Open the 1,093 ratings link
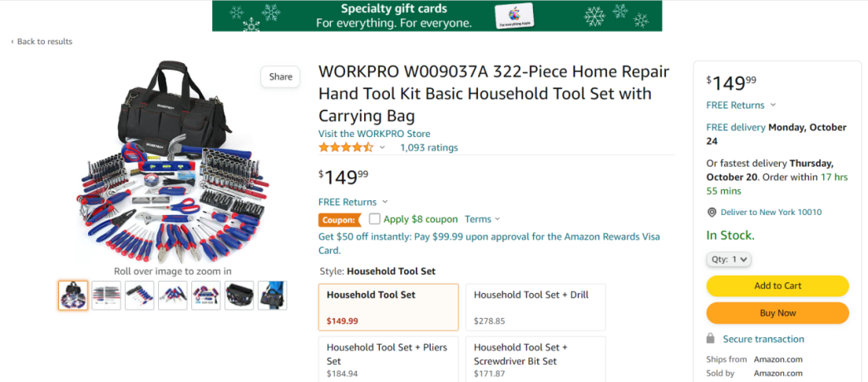This screenshot has width=868, height=382. (x=429, y=148)
